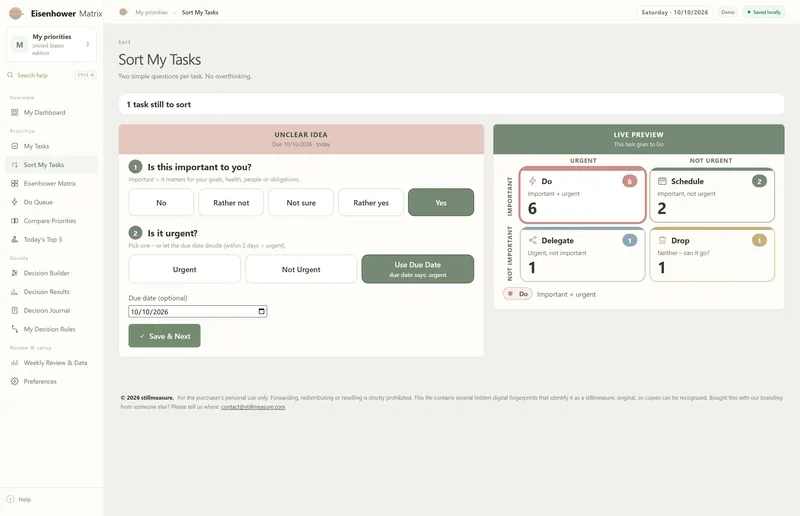Click the Delegate quadrant share icon
This screenshot has height=516, width=800.
pos(533,240)
